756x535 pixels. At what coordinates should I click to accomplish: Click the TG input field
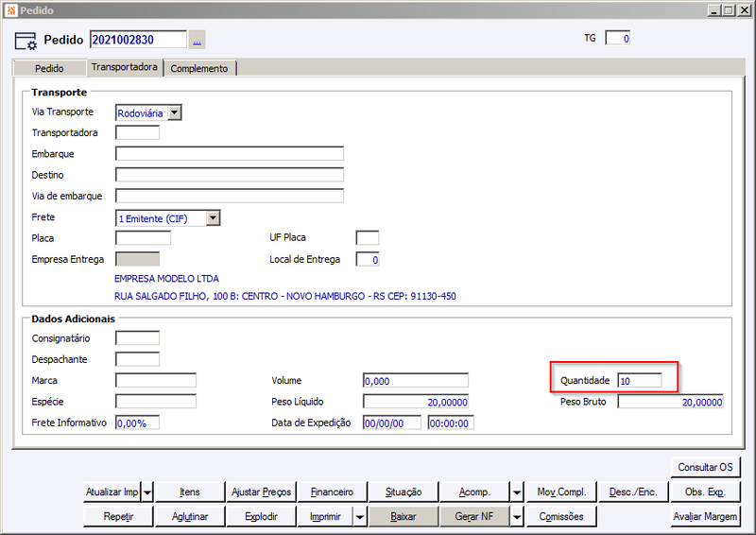pyautogui.click(x=618, y=39)
